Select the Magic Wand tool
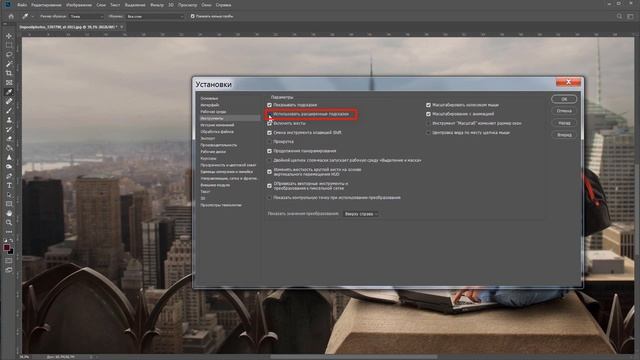Image resolution: width=640 pixels, height=360 pixels. (x=9, y=64)
